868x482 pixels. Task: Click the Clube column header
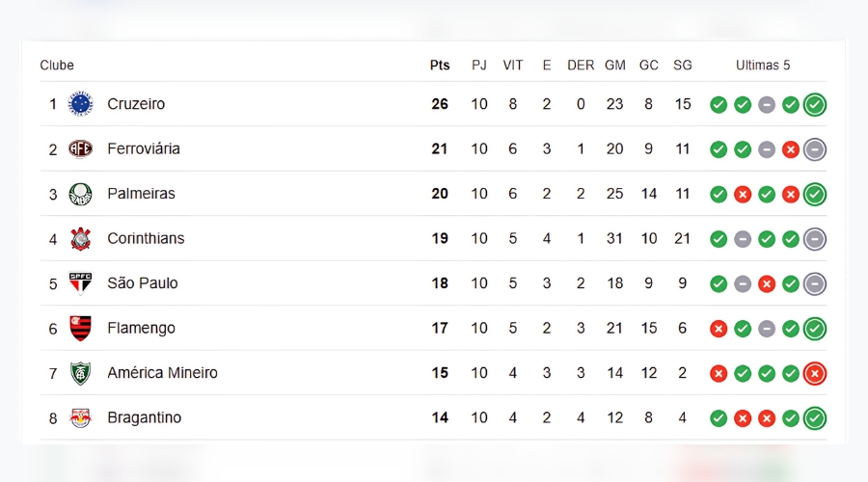(x=57, y=66)
